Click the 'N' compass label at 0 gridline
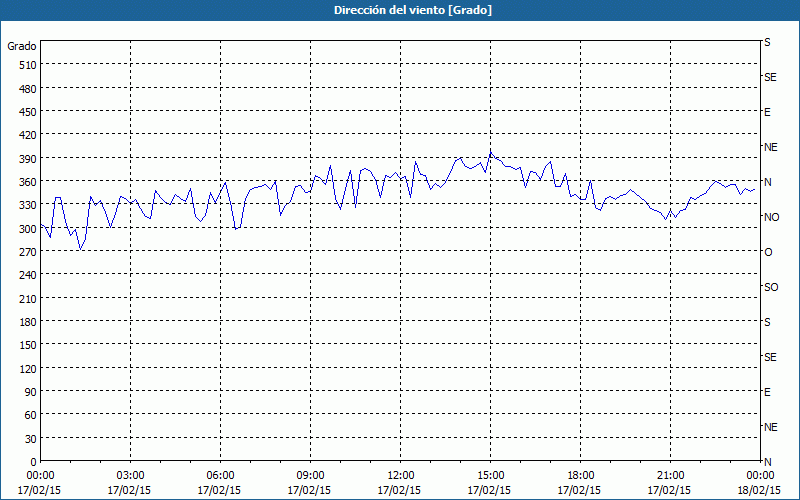Viewport: 800px width, 500px height. (768, 462)
